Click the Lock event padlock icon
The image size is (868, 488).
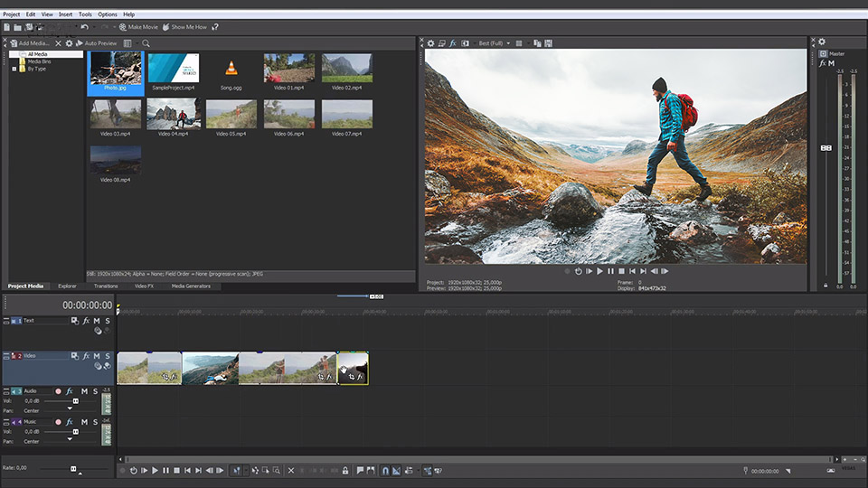coord(345,471)
